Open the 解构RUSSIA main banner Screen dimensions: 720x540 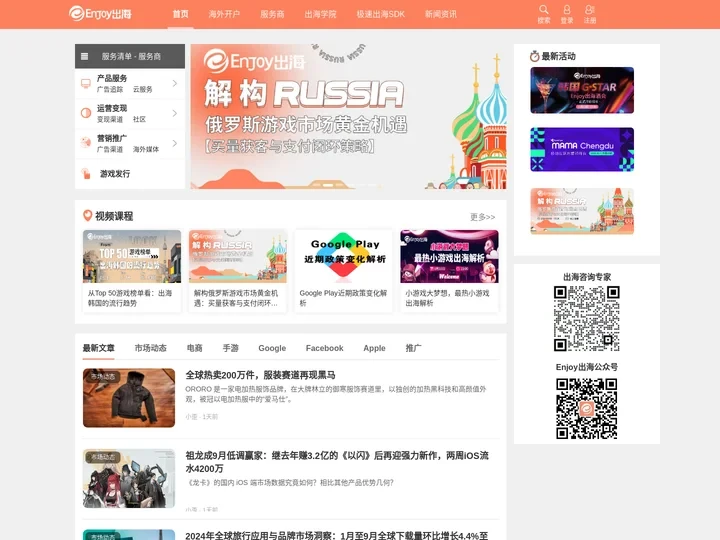(x=349, y=116)
